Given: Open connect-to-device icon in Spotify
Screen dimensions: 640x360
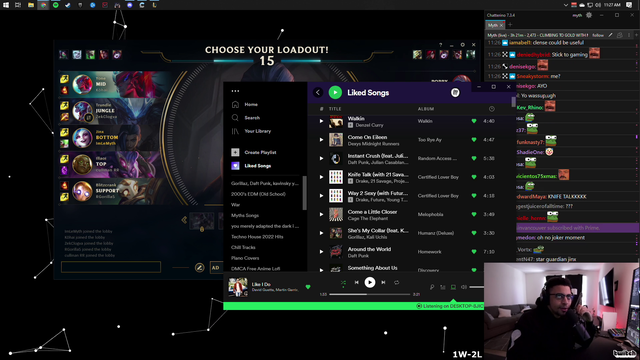Looking at the screenshot, I should pyautogui.click(x=453, y=287).
